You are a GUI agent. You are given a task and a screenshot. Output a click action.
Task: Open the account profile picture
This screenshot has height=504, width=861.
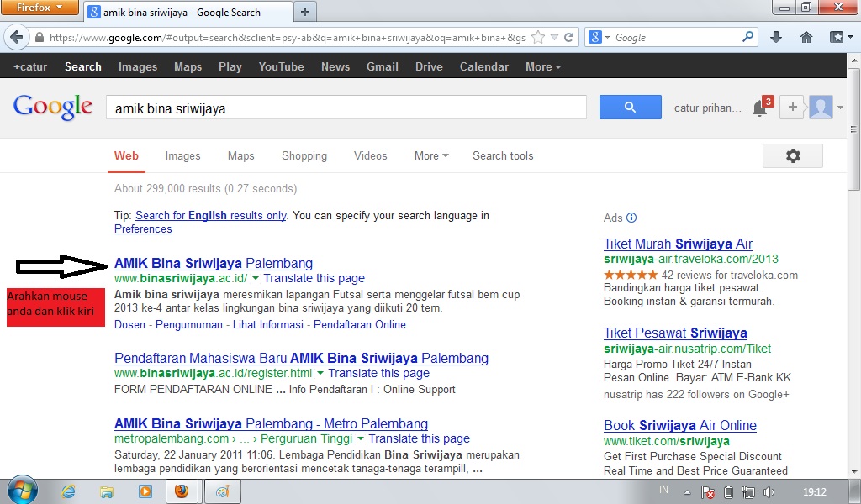[x=821, y=107]
